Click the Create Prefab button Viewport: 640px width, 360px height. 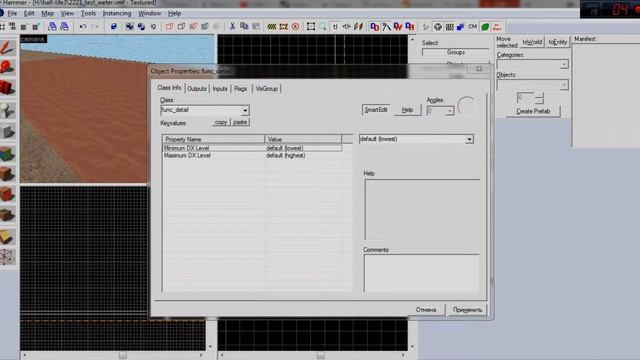click(x=533, y=111)
